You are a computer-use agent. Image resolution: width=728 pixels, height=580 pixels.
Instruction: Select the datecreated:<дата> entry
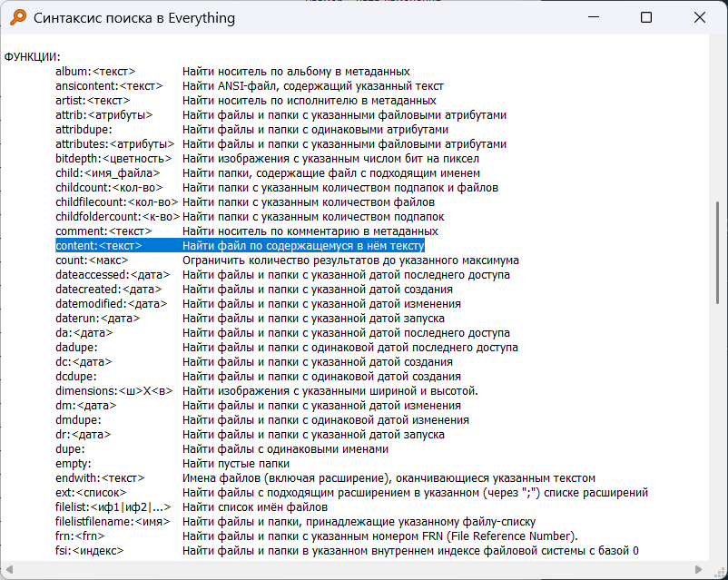click(x=109, y=290)
